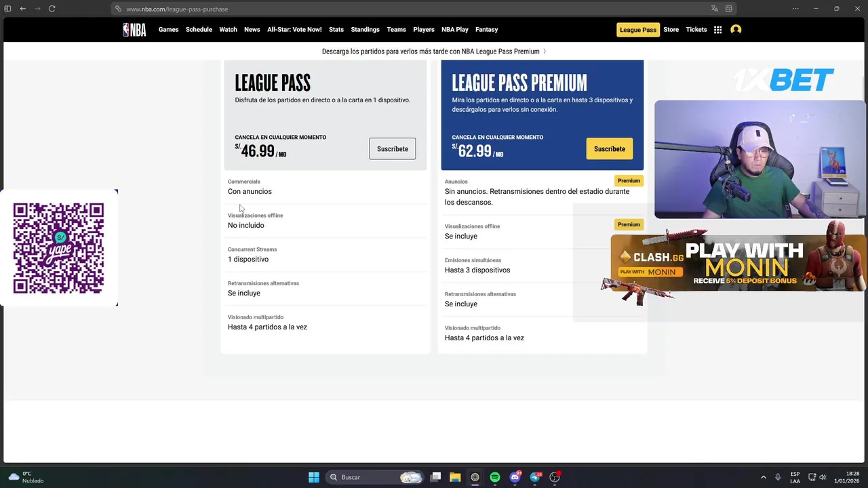Click Suscríbete on the League Pass Premium card
Screen dimensions: 868x488
(x=610, y=149)
